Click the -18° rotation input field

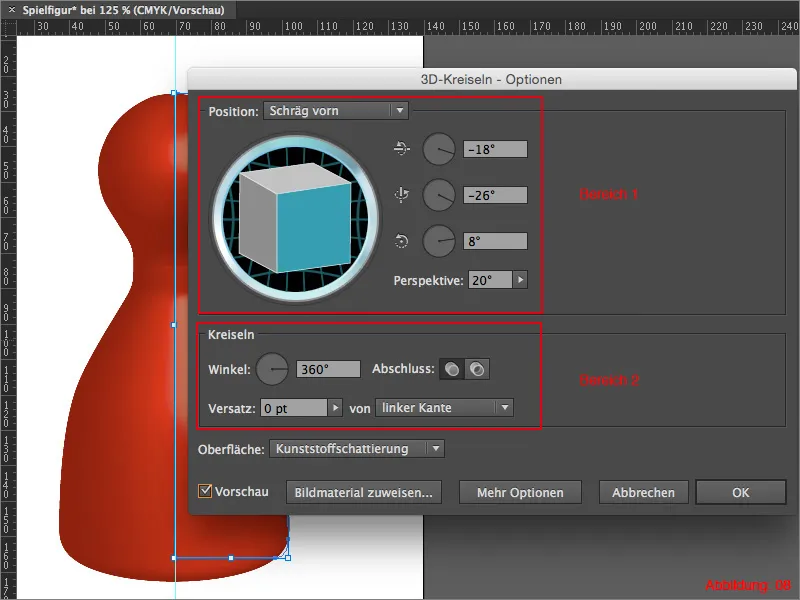click(495, 149)
